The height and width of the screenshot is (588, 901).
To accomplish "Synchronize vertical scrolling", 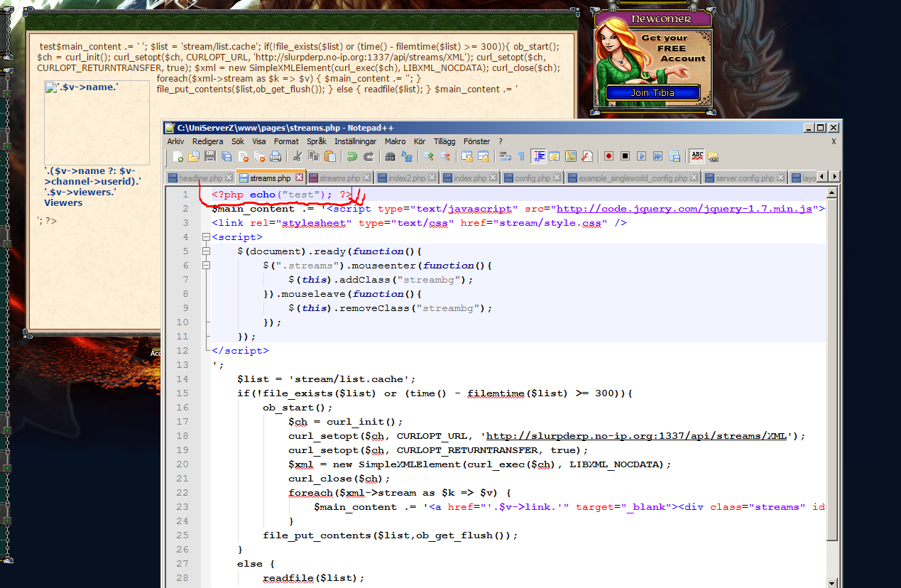I will [x=467, y=156].
